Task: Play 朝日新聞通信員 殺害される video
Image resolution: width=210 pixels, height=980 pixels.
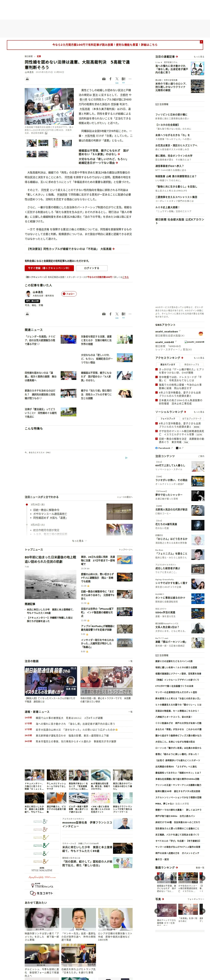Action: (51, 681)
